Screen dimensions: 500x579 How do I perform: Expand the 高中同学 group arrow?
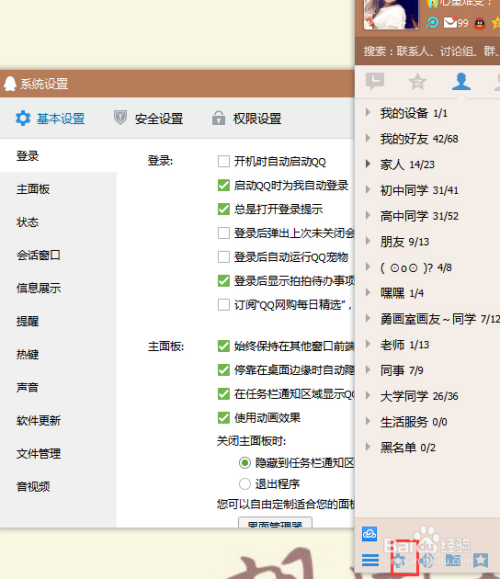pos(368,215)
